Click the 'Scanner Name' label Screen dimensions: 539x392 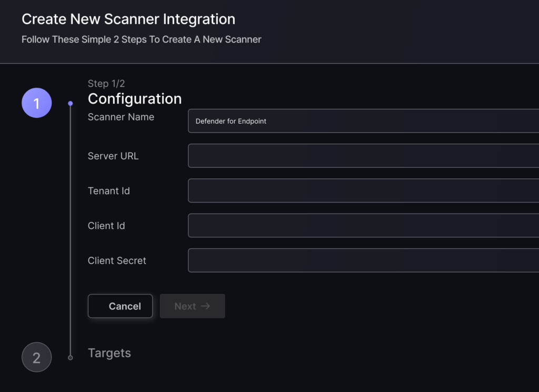pos(121,117)
